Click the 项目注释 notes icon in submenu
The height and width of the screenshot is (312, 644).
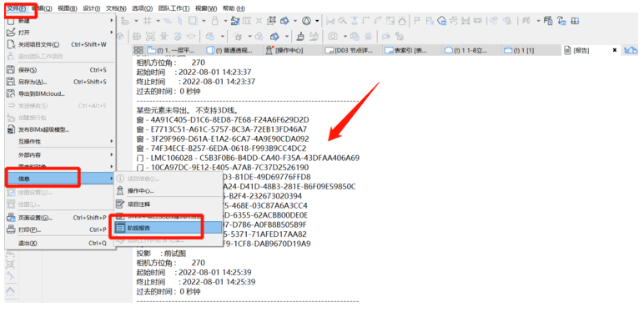tap(120, 204)
